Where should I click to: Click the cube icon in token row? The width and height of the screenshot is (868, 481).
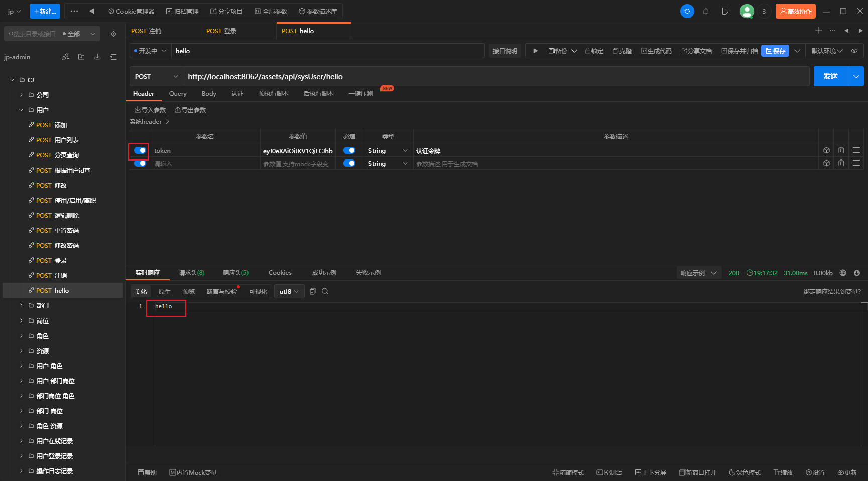(826, 150)
